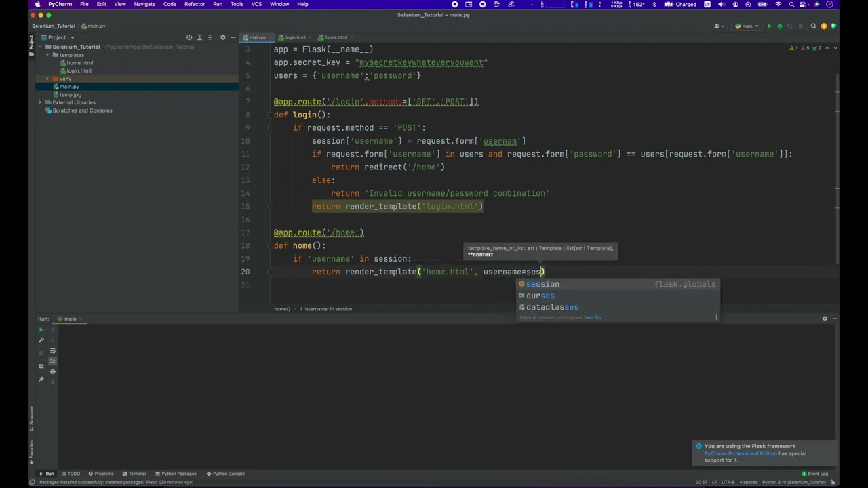Open Project panel settings gear

[x=222, y=37]
